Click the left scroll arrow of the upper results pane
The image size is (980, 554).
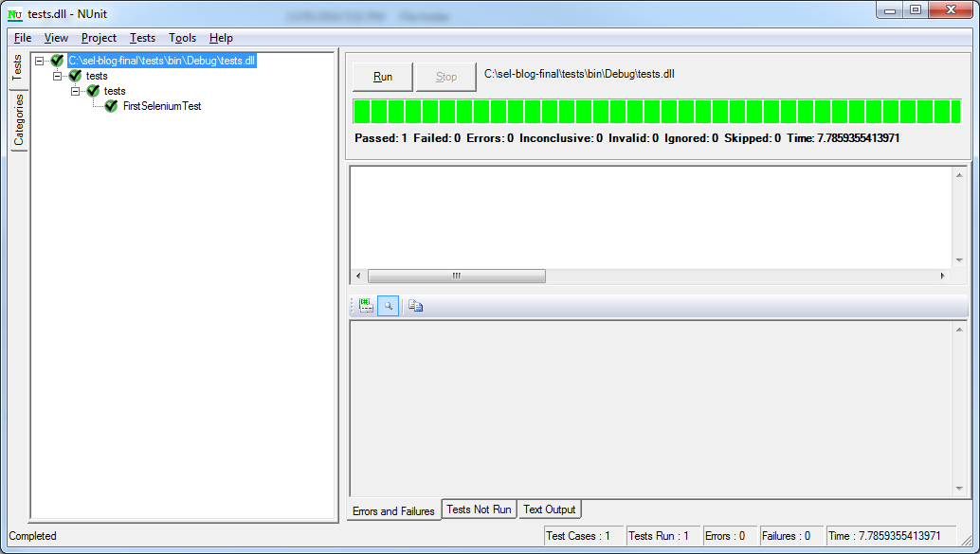(358, 277)
